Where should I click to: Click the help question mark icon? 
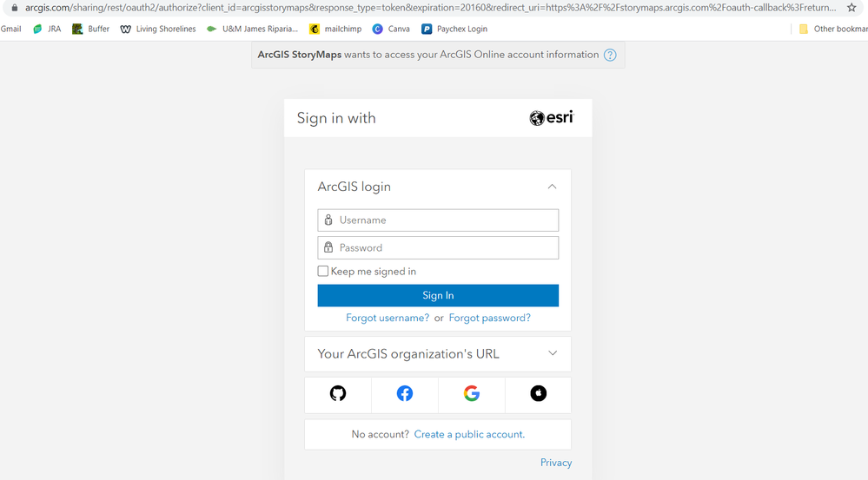(x=610, y=55)
